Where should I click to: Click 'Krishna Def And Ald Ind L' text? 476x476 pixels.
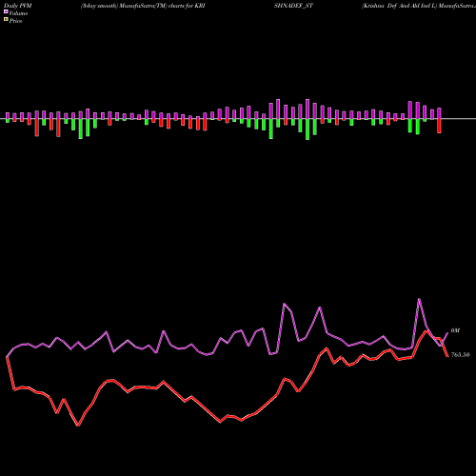pos(399,6)
